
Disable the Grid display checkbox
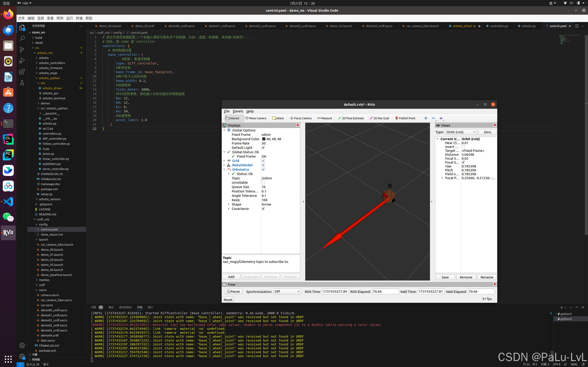point(263,161)
